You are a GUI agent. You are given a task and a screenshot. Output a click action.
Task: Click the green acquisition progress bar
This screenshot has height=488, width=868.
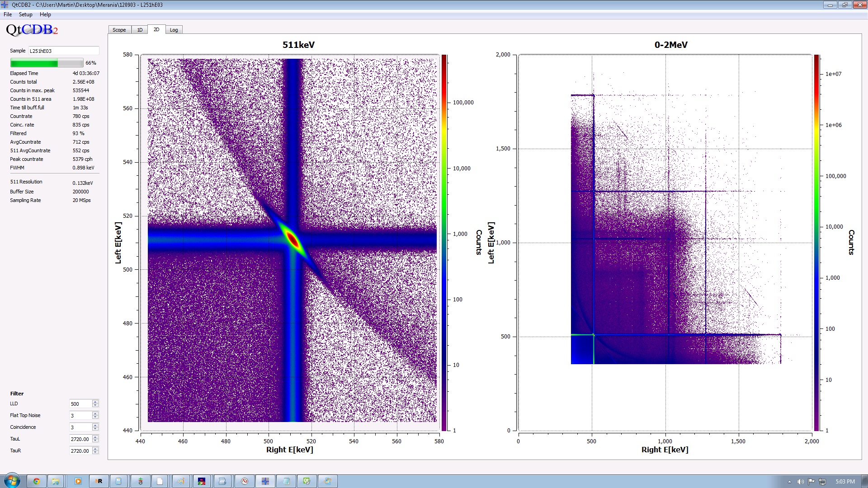click(x=47, y=63)
